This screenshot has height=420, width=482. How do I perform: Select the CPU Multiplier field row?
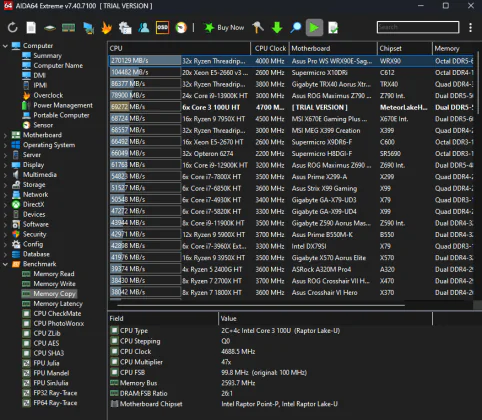click(x=270, y=362)
